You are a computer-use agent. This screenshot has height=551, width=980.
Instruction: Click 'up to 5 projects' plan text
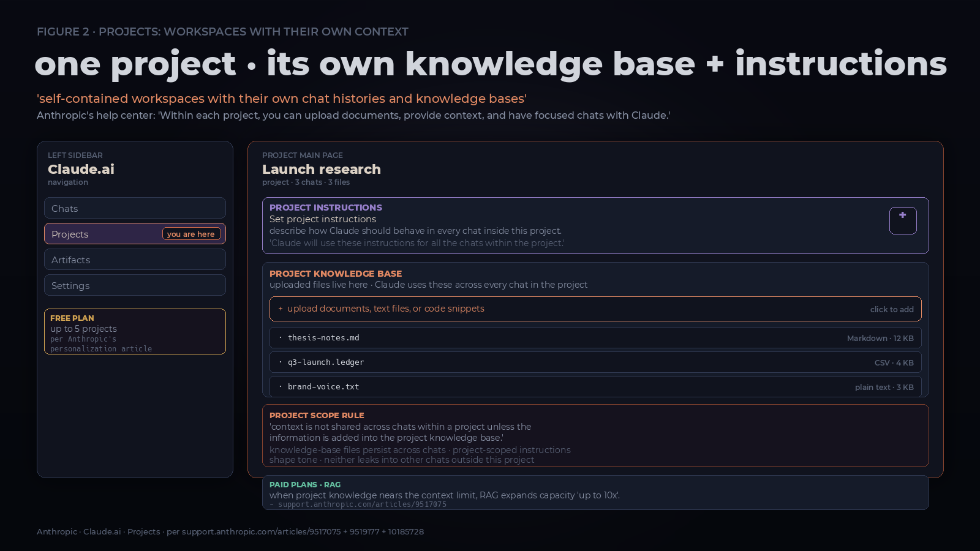[83, 329]
